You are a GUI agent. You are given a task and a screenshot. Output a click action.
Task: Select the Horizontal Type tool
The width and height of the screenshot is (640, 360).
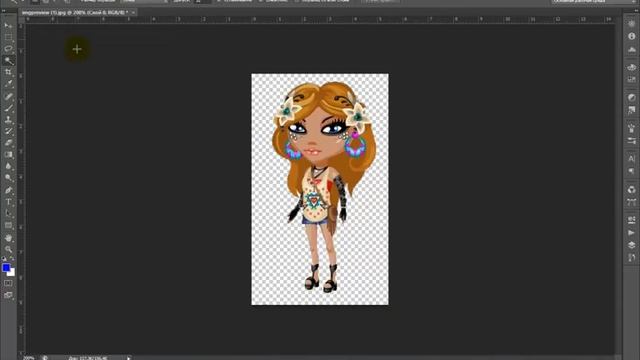click(8, 202)
